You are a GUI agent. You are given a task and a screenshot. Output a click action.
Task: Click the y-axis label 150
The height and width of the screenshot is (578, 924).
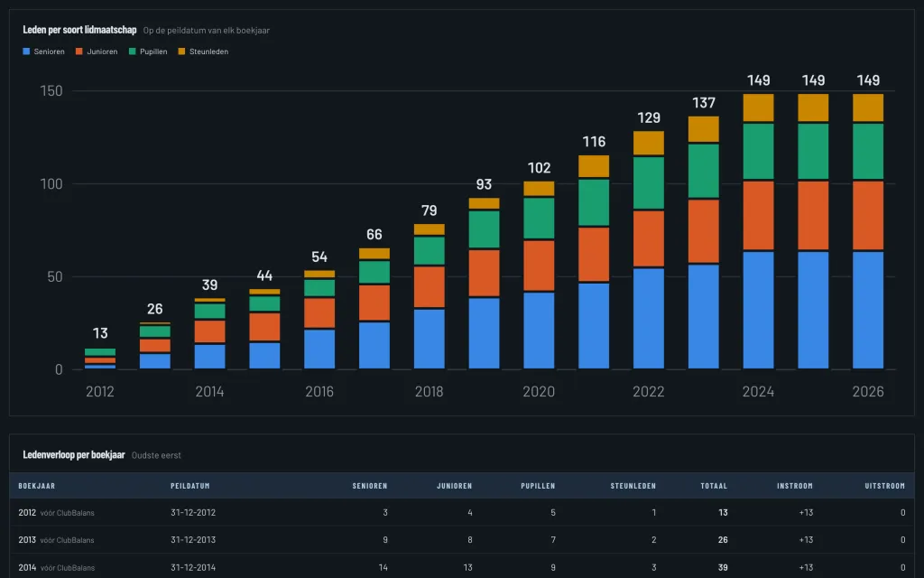click(51, 91)
